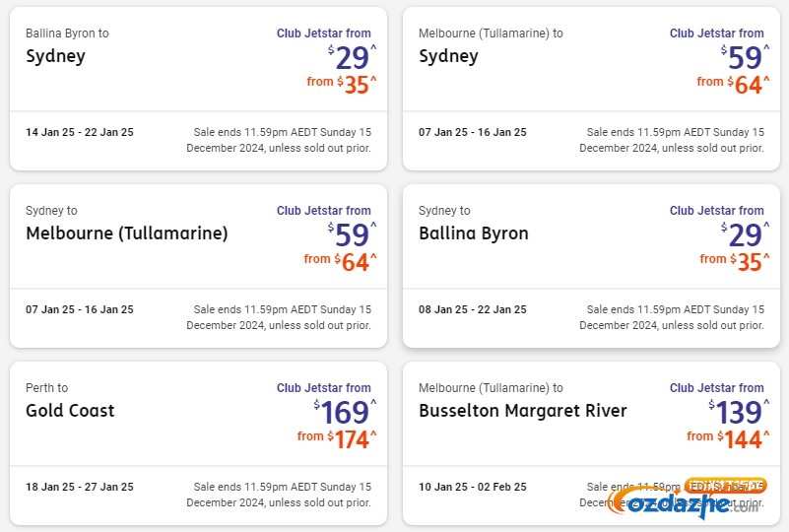This screenshot has width=789, height=532.
Task: Open the Sydney to Melbourne (Tullamarine) deal
Action: [198, 266]
